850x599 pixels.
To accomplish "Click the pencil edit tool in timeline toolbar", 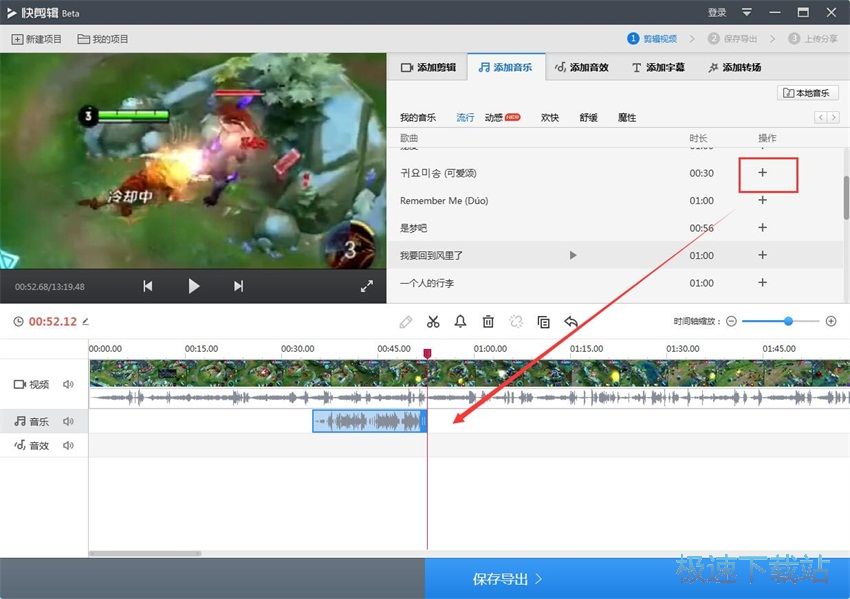I will (405, 322).
